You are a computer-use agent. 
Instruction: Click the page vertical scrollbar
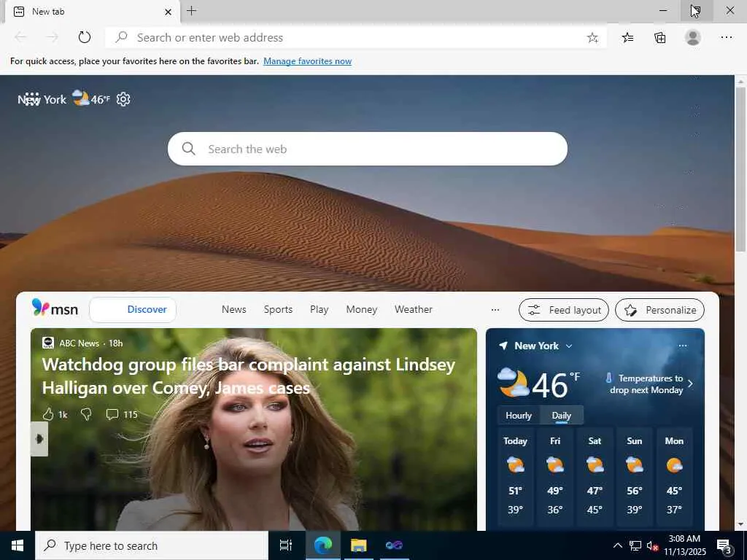point(741,169)
